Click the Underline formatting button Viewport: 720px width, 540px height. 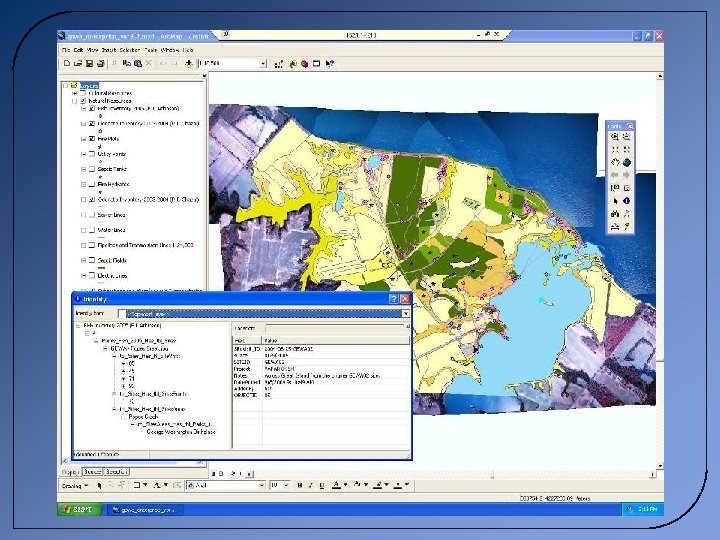coord(321,485)
